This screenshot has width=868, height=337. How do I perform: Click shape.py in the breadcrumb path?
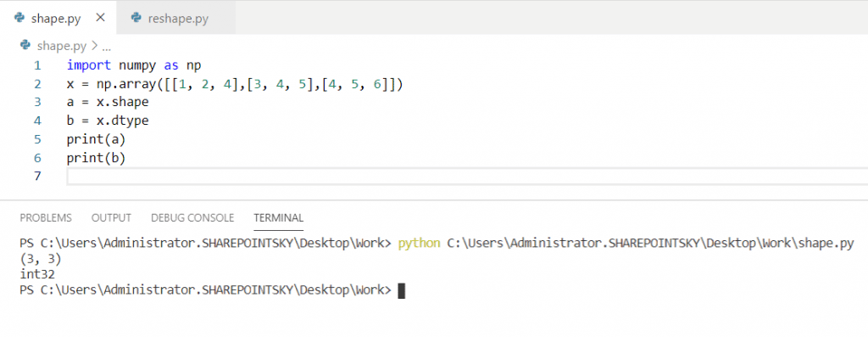point(61,46)
